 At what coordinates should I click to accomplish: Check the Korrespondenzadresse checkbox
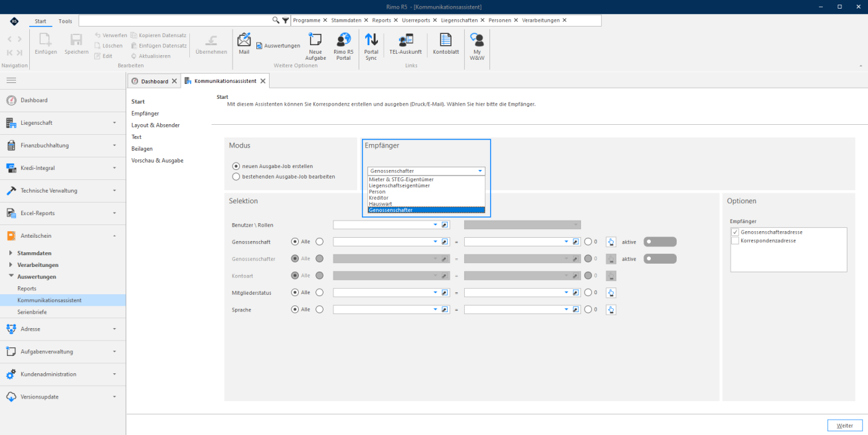pos(735,240)
